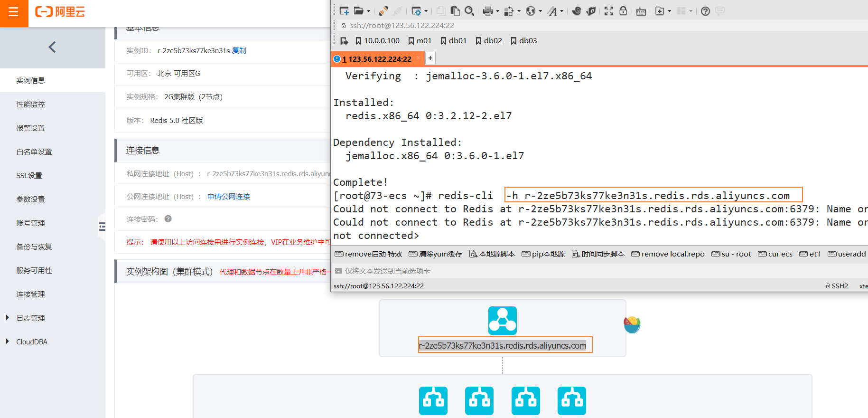Expand the new tab page dropdown arrow
Viewport: 868px width, 418px height.
point(669,11)
